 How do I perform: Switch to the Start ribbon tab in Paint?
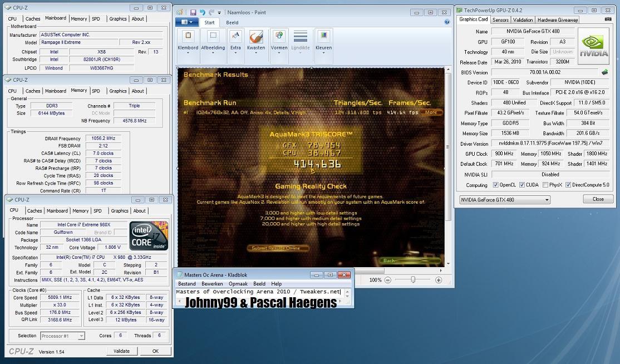(x=210, y=22)
